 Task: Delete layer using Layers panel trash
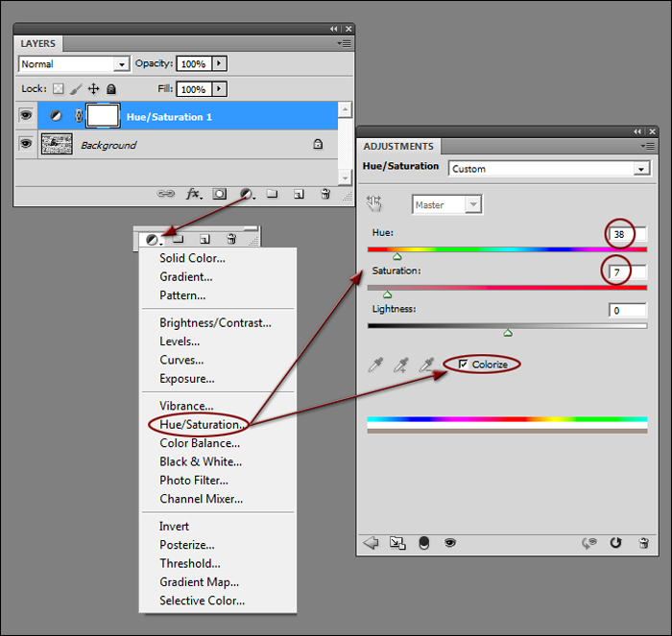click(x=325, y=194)
